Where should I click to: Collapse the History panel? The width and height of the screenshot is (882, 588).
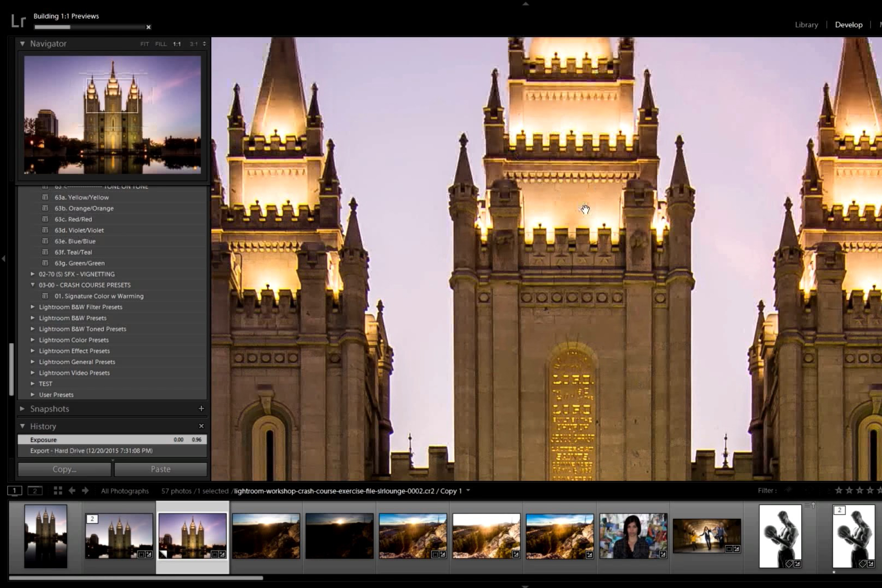(x=22, y=426)
